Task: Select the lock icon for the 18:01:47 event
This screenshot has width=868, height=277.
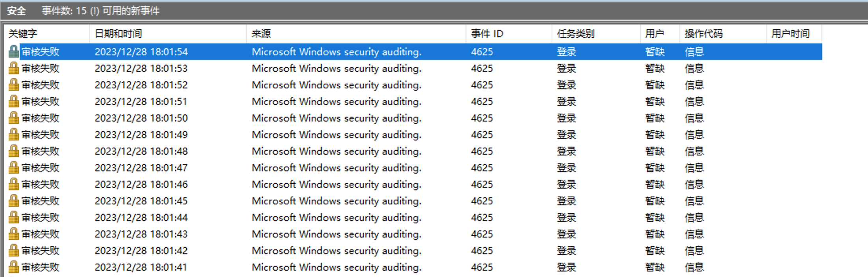Action: [13, 168]
